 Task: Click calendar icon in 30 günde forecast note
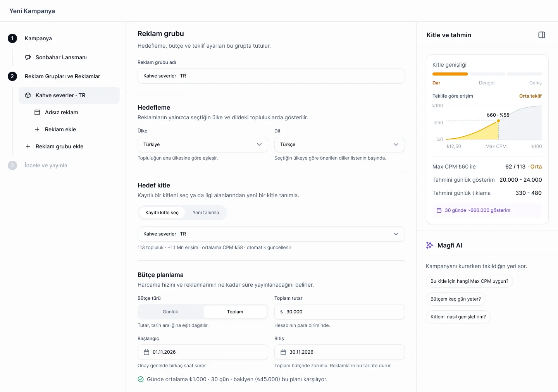point(439,210)
